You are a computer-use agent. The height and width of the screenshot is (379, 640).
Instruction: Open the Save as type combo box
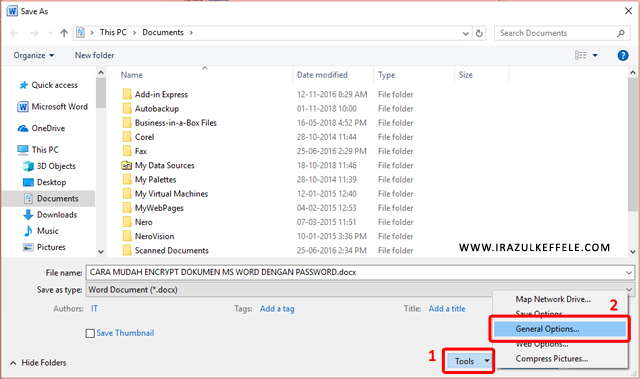360,290
